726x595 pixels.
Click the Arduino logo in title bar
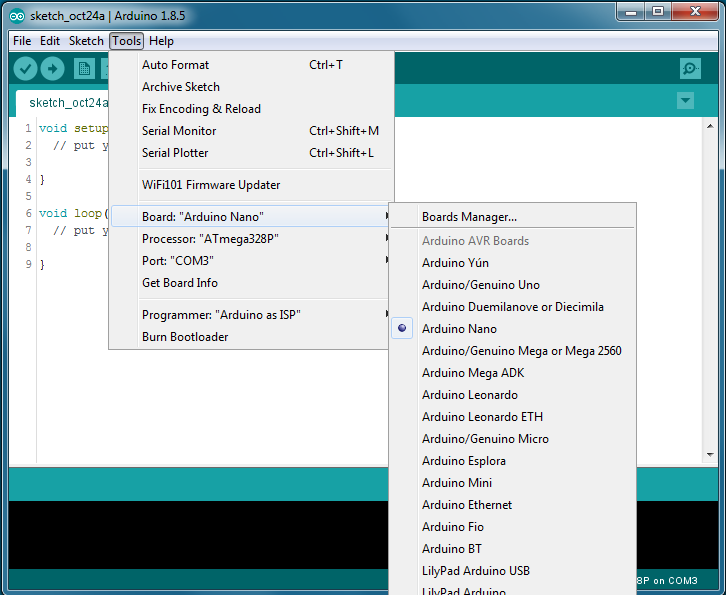(x=17, y=16)
